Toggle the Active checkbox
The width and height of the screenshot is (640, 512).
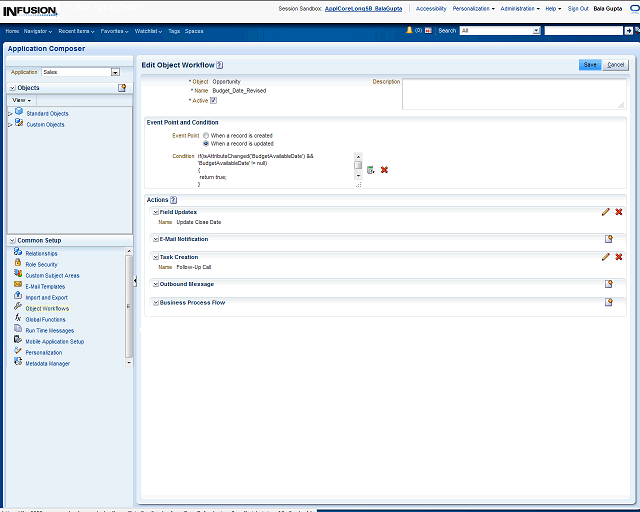(x=213, y=100)
